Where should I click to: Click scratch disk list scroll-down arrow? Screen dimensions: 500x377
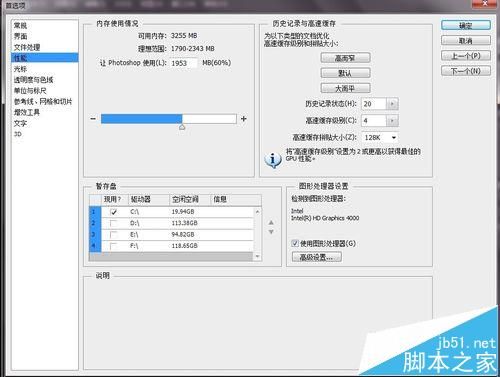point(257,256)
